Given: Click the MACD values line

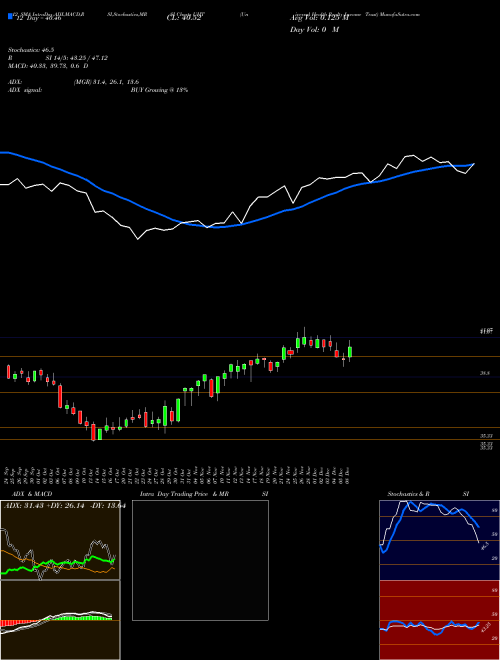Looking at the screenshot, I should (x=48, y=66).
